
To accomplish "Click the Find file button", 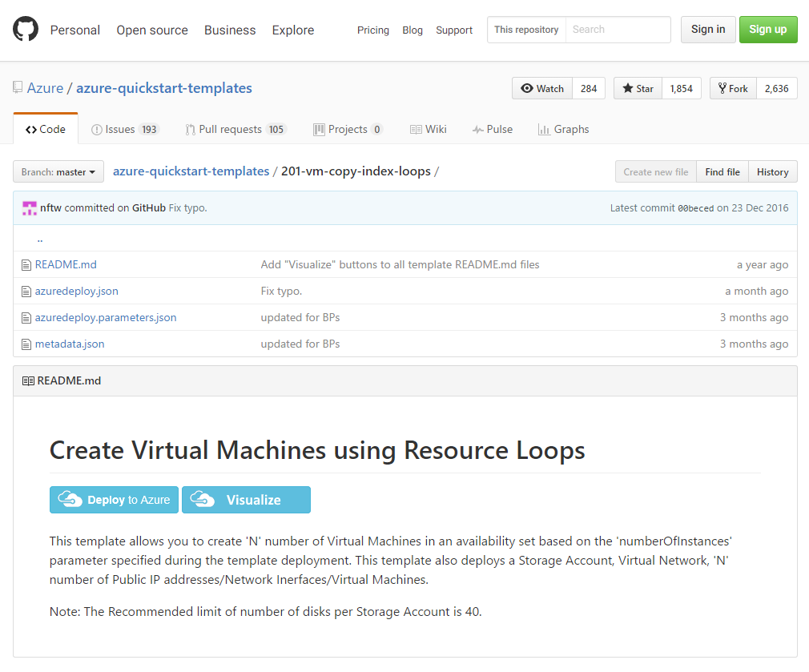I will click(x=722, y=171).
